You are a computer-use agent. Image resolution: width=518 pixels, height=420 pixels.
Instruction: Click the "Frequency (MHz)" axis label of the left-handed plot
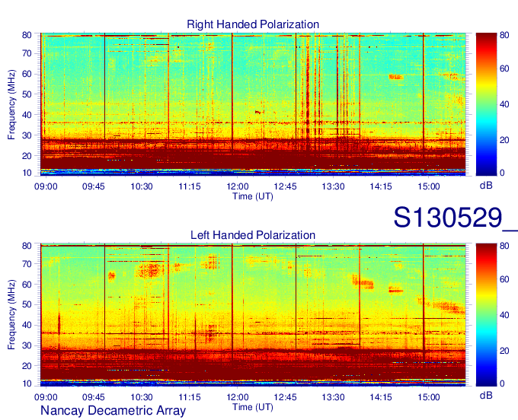click(11, 315)
